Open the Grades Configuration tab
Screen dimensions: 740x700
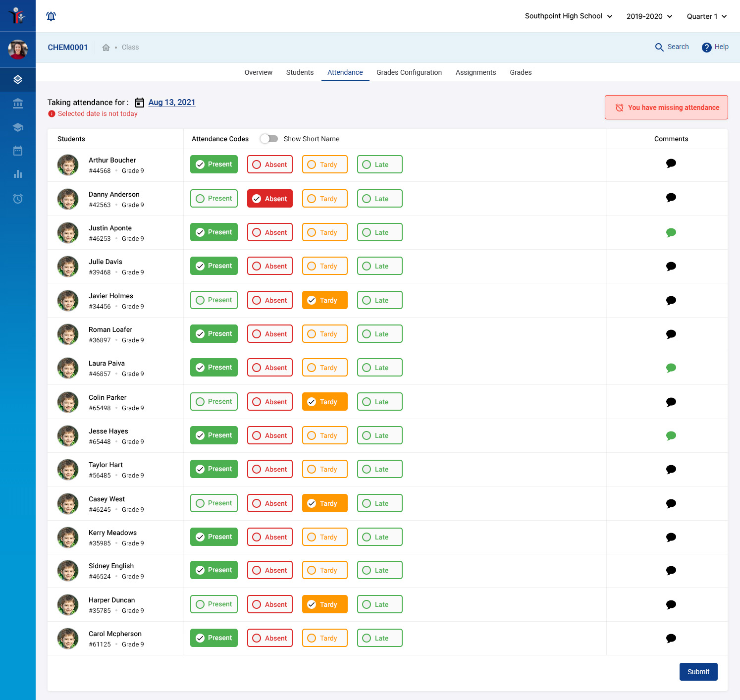[409, 72]
